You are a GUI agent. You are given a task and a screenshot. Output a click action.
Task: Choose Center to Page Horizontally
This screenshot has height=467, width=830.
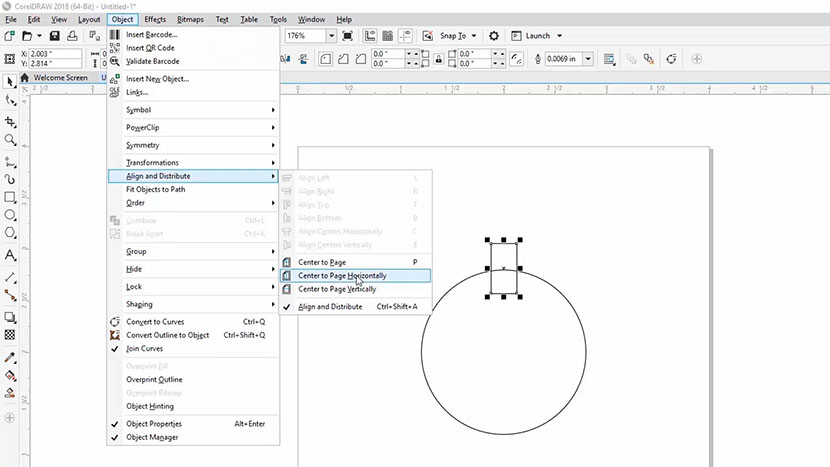click(342, 276)
